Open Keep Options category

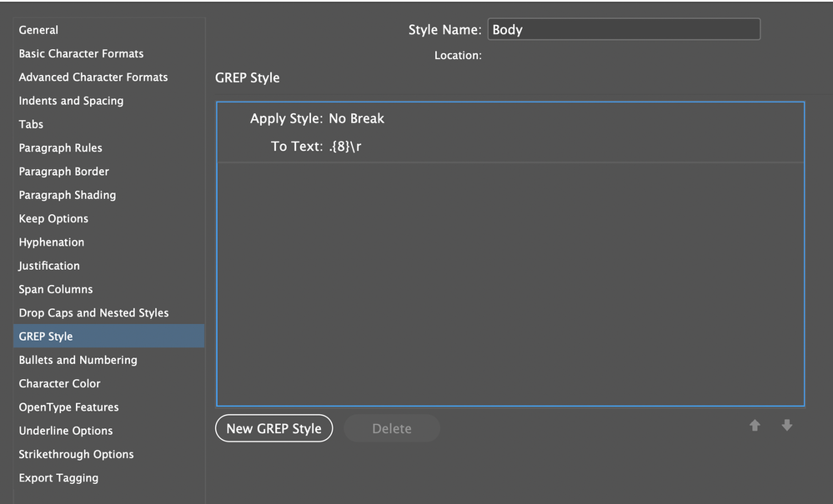[109, 218]
